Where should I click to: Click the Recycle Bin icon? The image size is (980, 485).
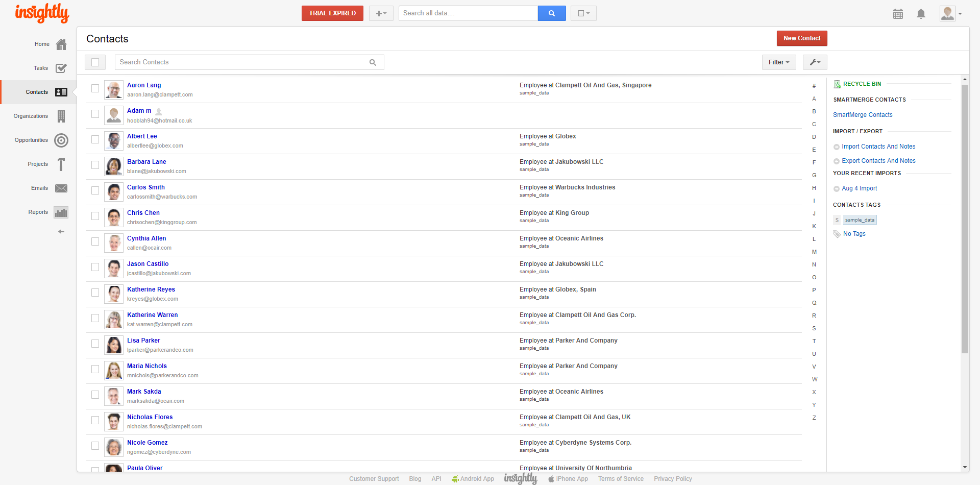coord(837,84)
